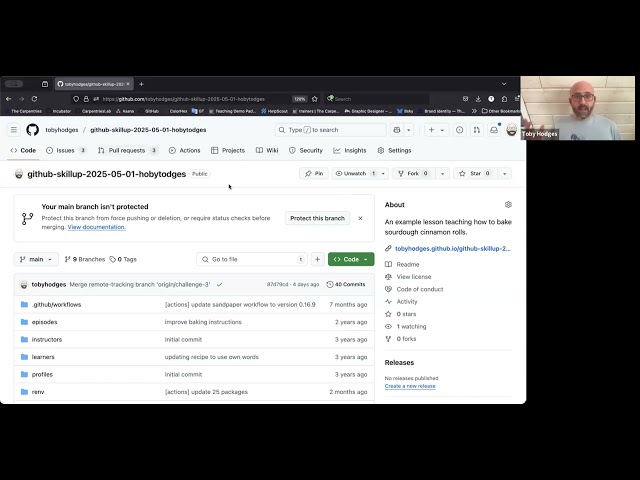The width and height of the screenshot is (640, 480).
Task: Focus the Go to file field
Action: coord(252,259)
